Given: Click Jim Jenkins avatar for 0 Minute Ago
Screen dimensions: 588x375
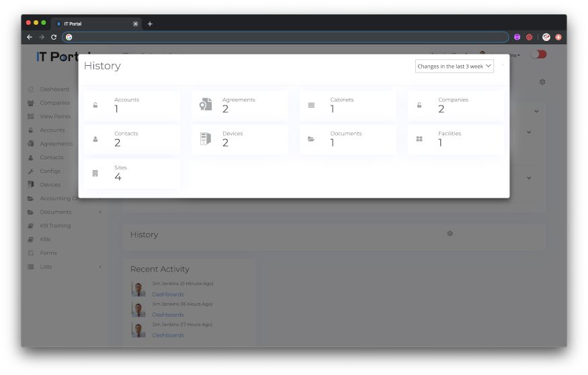Looking at the screenshot, I should pos(138,289).
